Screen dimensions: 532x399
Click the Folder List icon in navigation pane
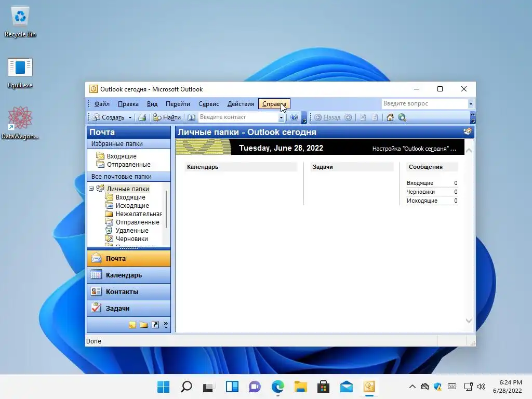click(144, 325)
